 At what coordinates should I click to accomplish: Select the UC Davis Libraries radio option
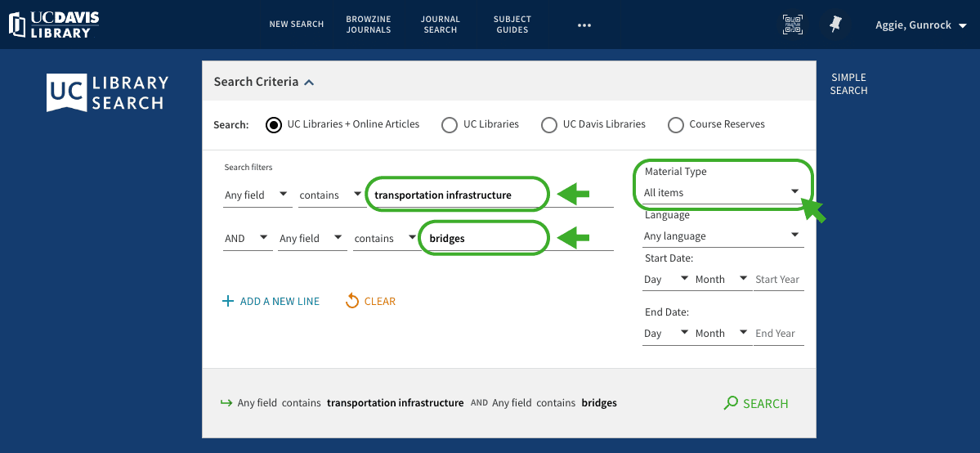(x=548, y=125)
